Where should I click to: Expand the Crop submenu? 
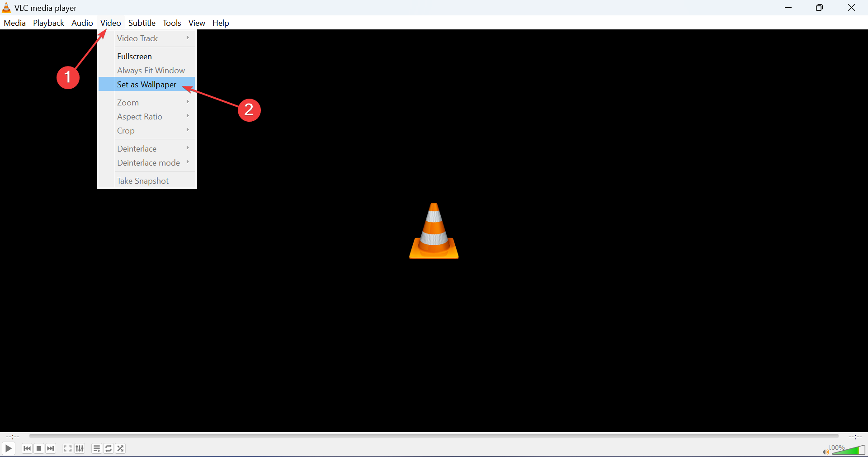pyautogui.click(x=147, y=131)
